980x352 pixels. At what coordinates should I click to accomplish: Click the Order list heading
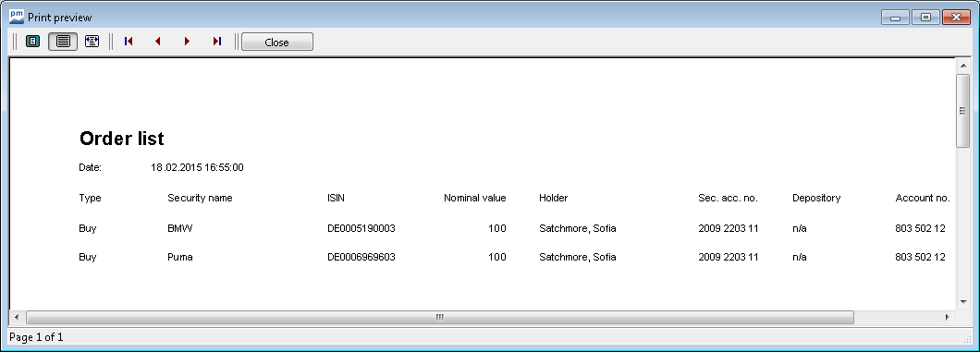pos(122,139)
